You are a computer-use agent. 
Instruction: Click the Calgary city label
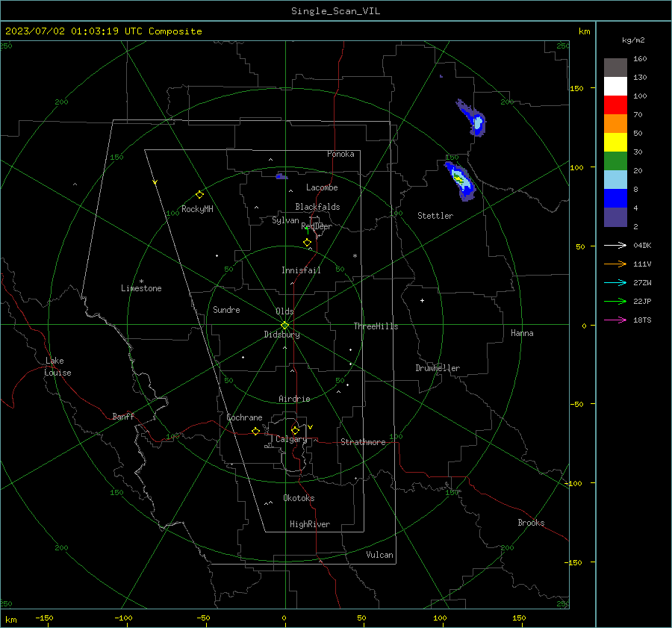(x=291, y=439)
